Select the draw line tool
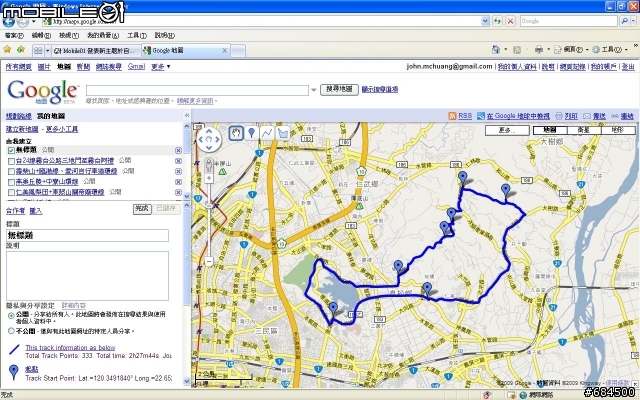 pyautogui.click(x=267, y=133)
